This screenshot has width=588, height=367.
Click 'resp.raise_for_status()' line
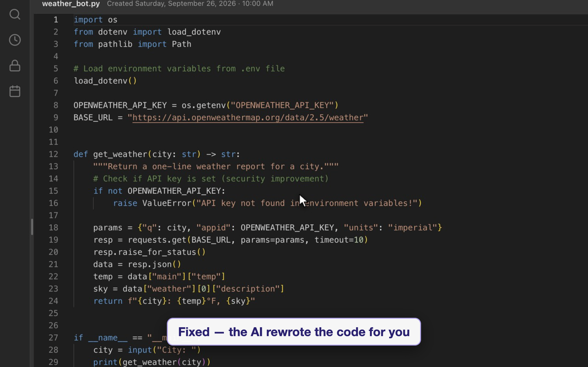click(149, 252)
